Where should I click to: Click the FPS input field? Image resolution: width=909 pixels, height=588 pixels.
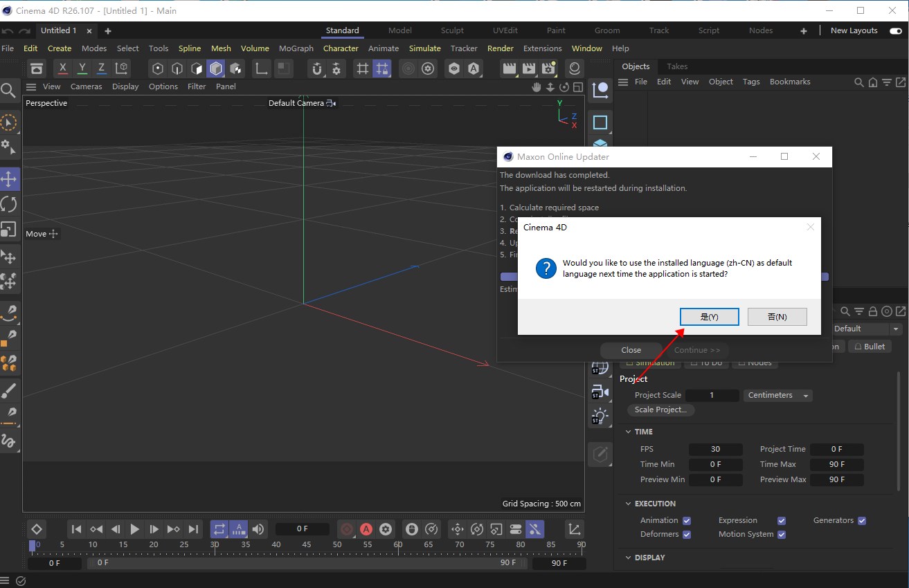point(715,449)
